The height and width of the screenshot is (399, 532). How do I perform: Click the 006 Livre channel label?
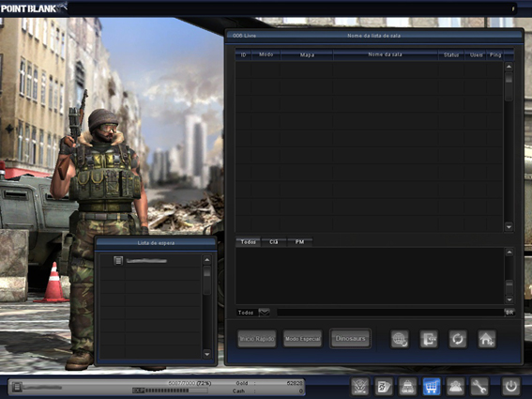244,36
